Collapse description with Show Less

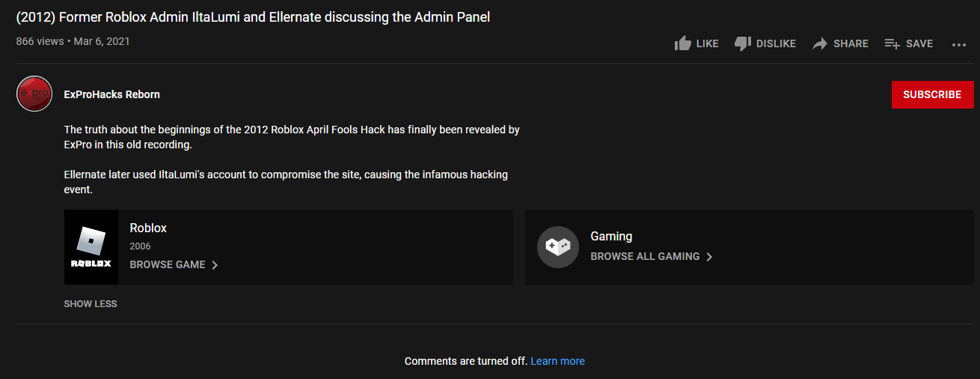[91, 304]
